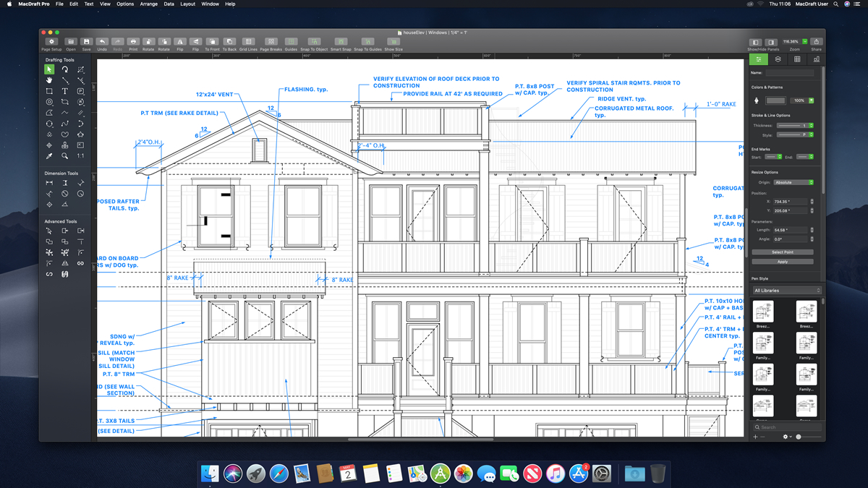Click the Select Point button
This screenshot has height=488, width=868.
click(782, 252)
